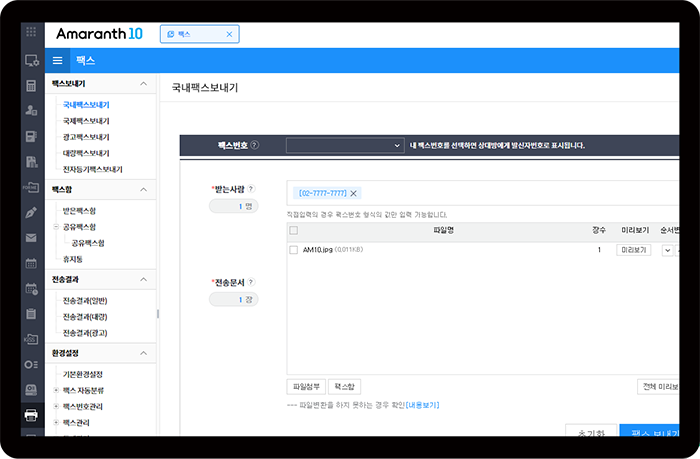Viewport: 700px width, 459px height.
Task: Collapse the 팩스함 section chevron
Action: coord(143,189)
